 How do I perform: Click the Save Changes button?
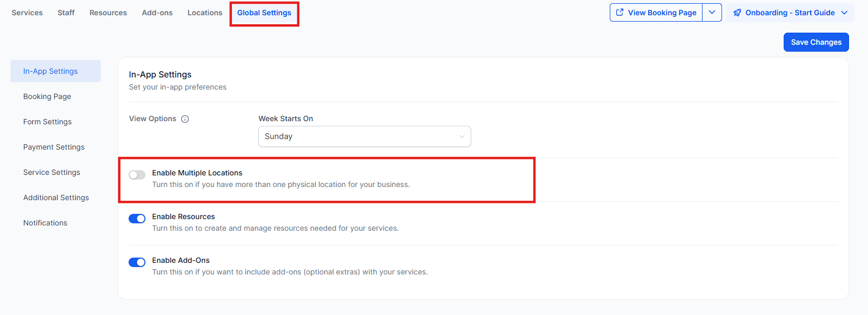pos(816,42)
